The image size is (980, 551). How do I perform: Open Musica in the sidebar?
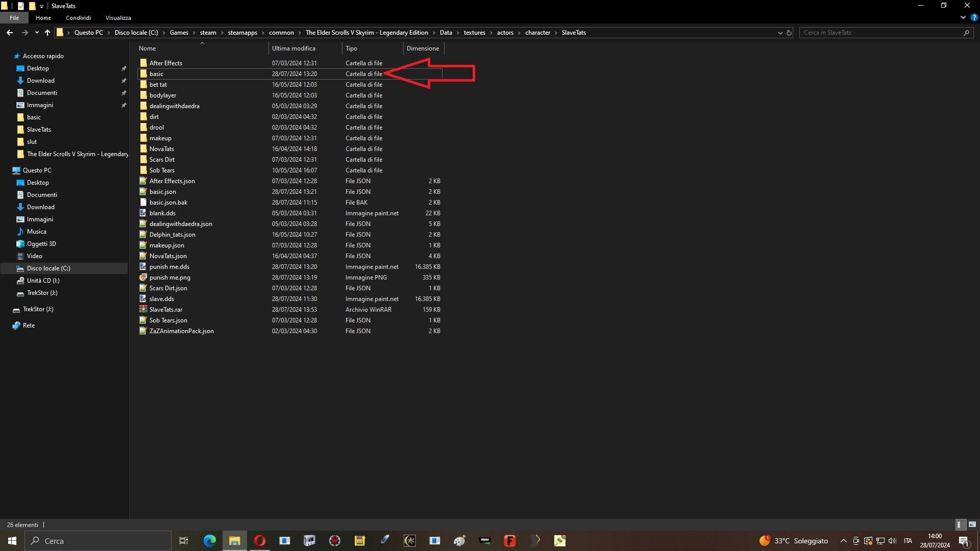[x=36, y=232]
